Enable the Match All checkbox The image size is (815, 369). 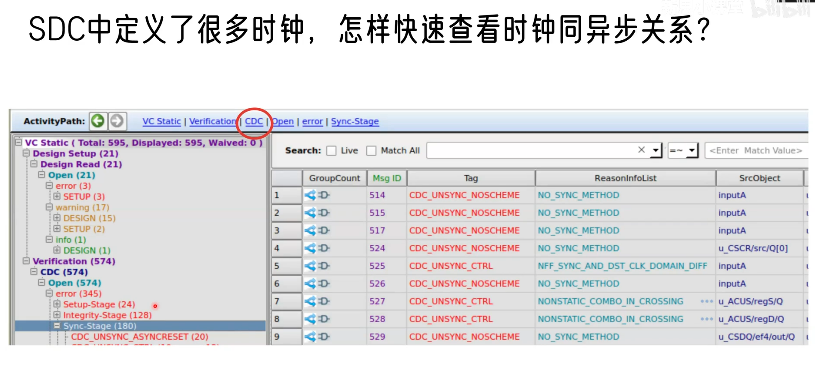(371, 151)
